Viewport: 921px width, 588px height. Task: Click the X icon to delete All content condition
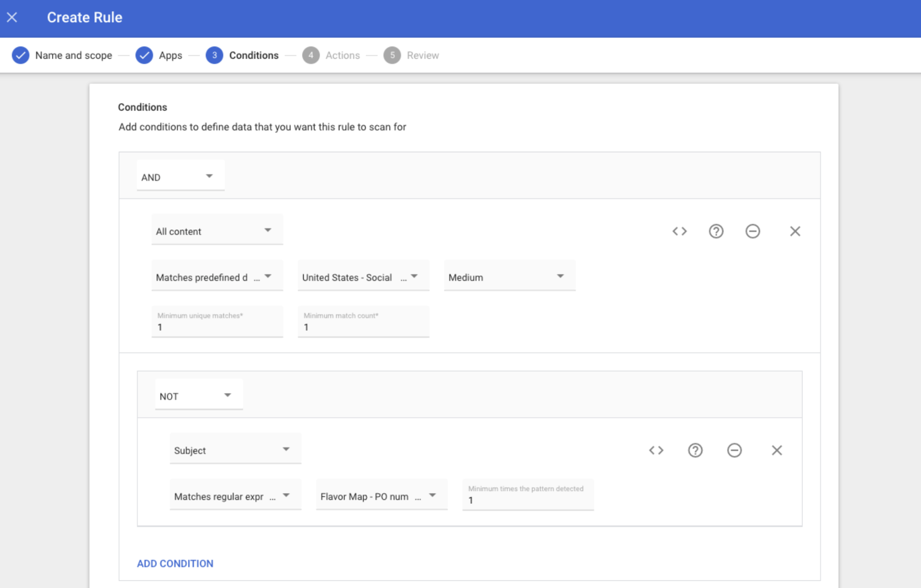[795, 231]
